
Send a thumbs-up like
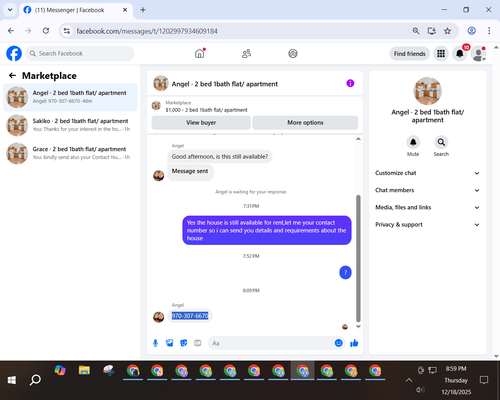(354, 343)
